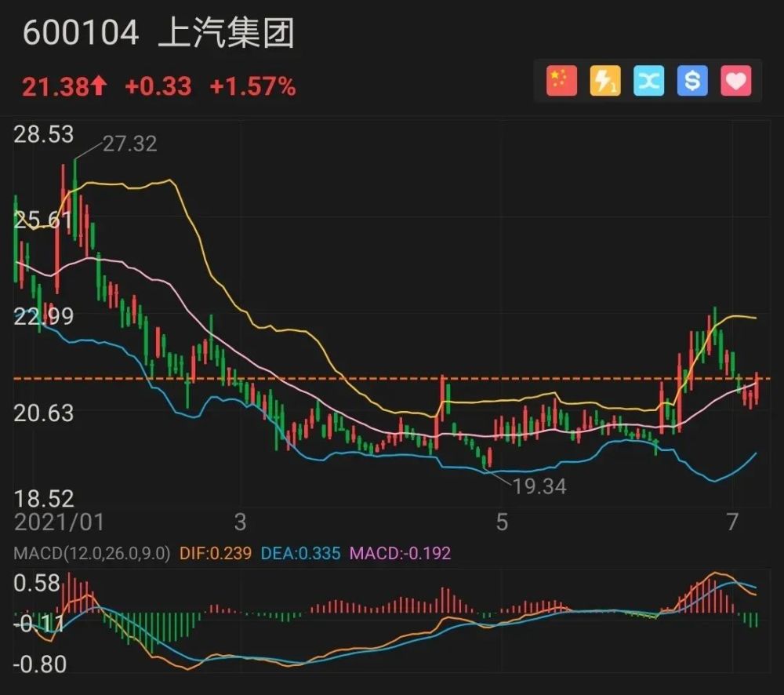Tap the 18.52 price axis label
784x695 pixels.
pyautogui.click(x=43, y=499)
